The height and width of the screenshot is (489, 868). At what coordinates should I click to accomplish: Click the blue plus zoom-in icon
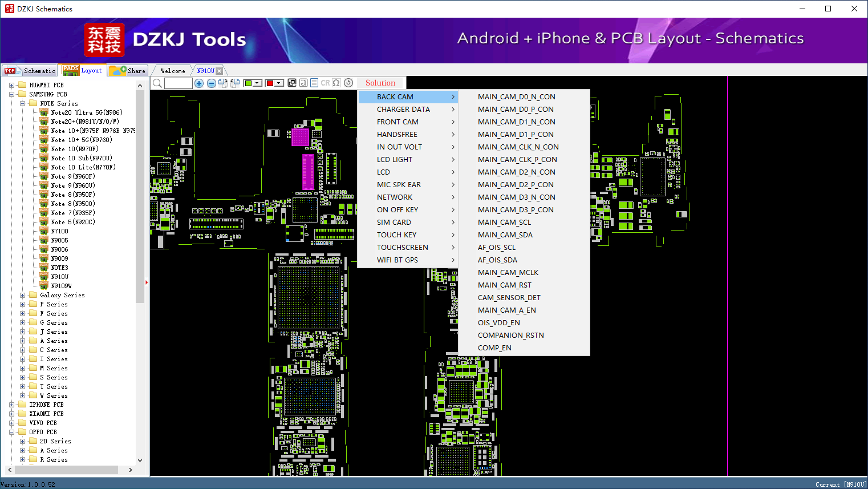pyautogui.click(x=199, y=83)
